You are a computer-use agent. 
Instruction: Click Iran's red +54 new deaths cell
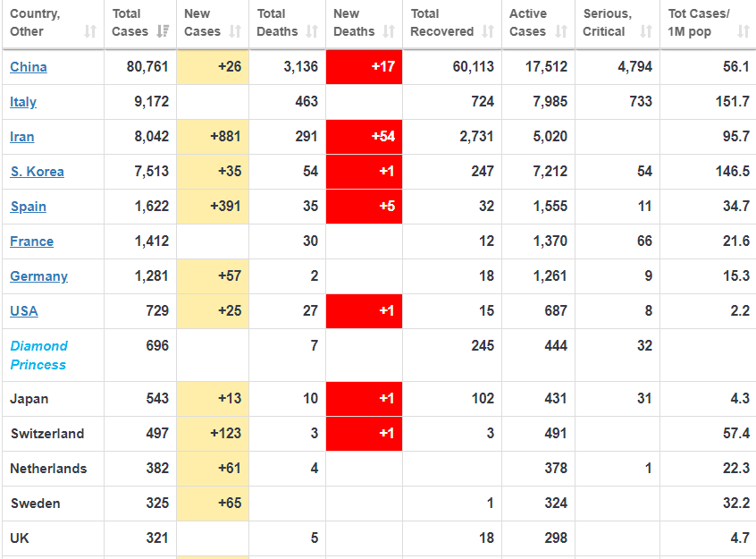click(x=364, y=137)
